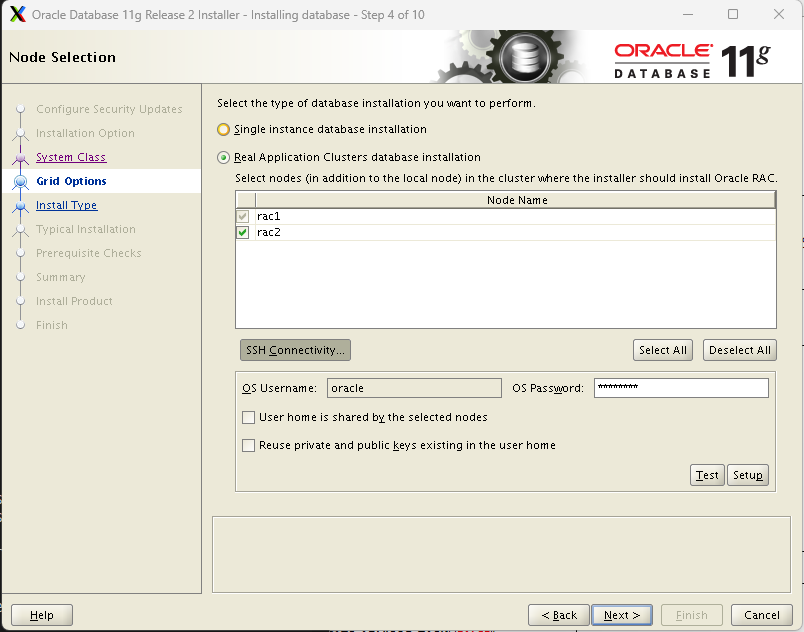Click the rac1 node checkbox
Image resolution: width=804 pixels, height=632 pixels.
pyautogui.click(x=243, y=216)
